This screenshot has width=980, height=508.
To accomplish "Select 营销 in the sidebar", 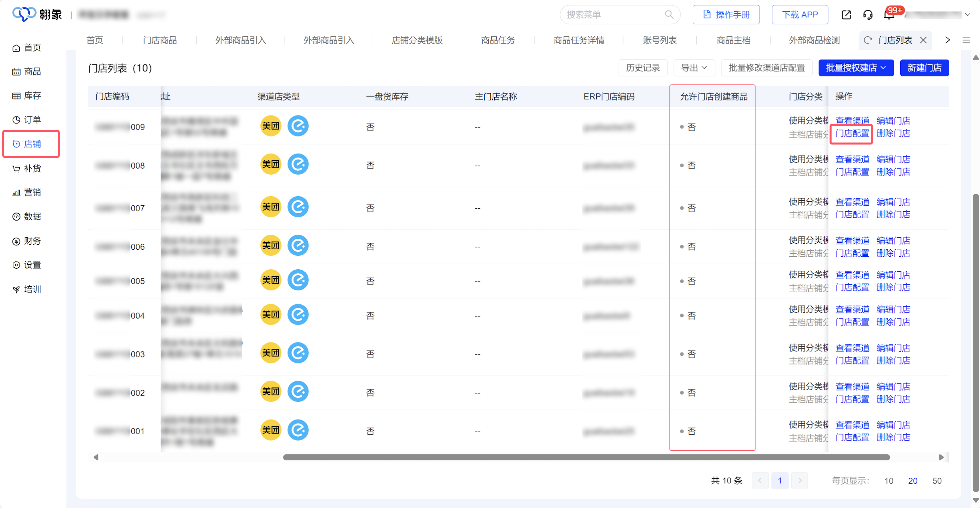I will tap(31, 192).
